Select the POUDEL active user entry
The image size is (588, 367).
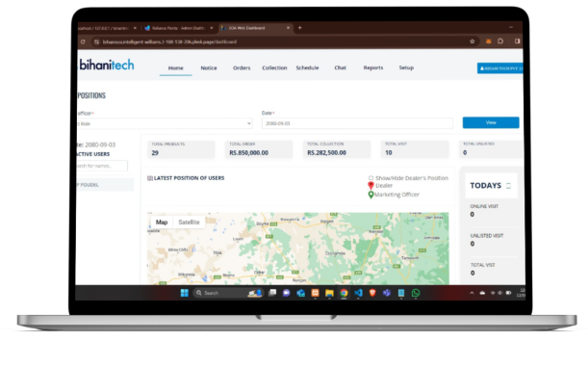105,185
